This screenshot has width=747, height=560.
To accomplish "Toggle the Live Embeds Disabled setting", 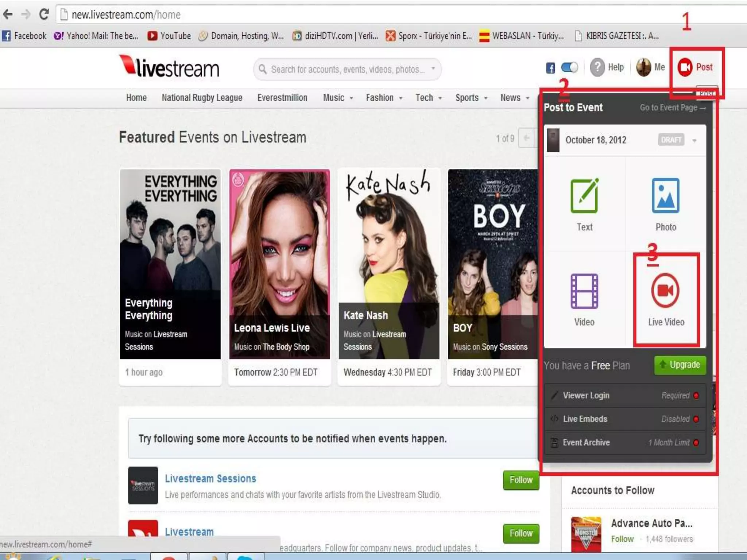I will [x=696, y=419].
